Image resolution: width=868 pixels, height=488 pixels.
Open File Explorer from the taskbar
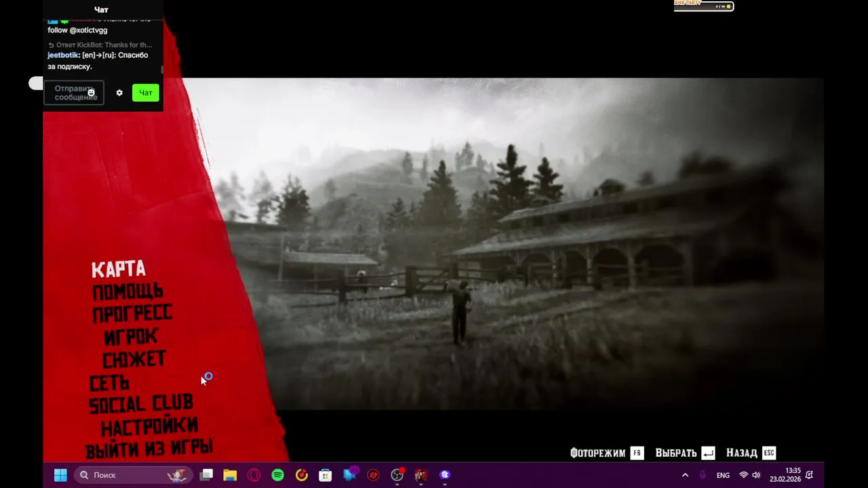point(230,475)
